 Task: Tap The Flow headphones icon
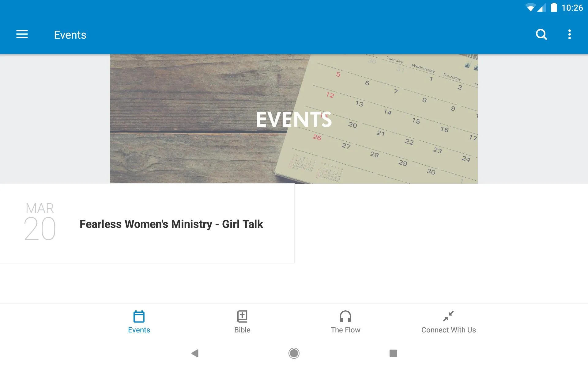(x=345, y=316)
